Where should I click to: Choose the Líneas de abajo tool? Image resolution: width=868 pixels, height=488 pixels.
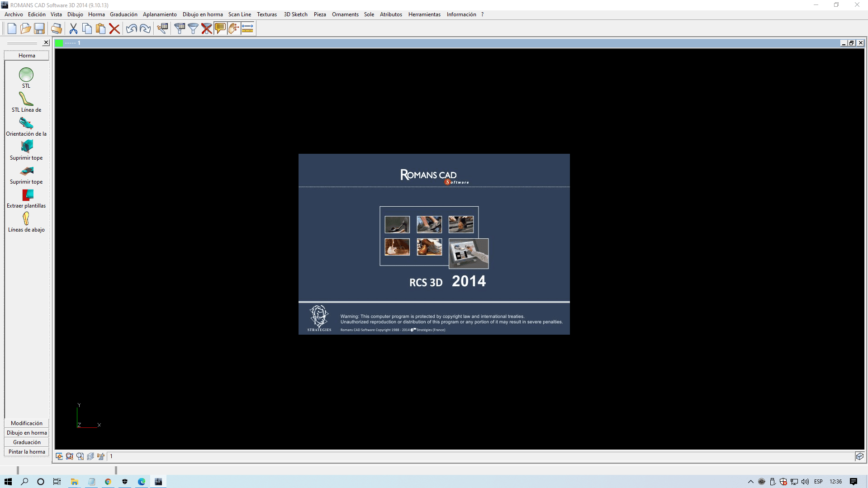(x=26, y=219)
